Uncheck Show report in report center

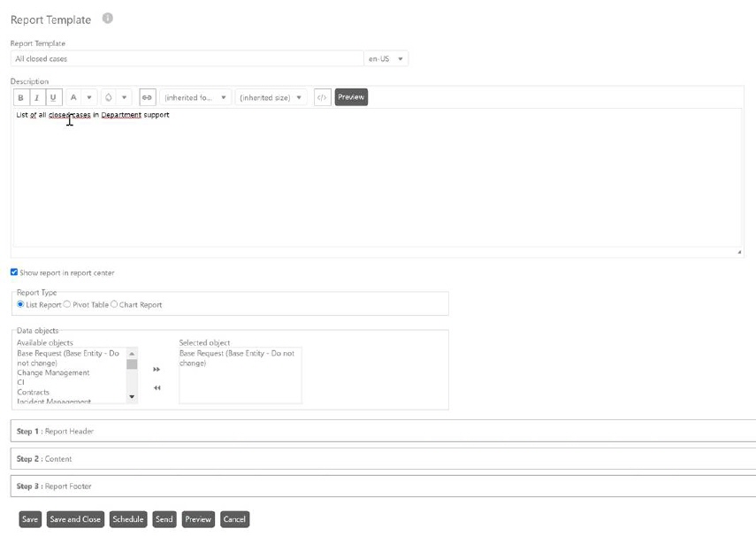(x=14, y=272)
